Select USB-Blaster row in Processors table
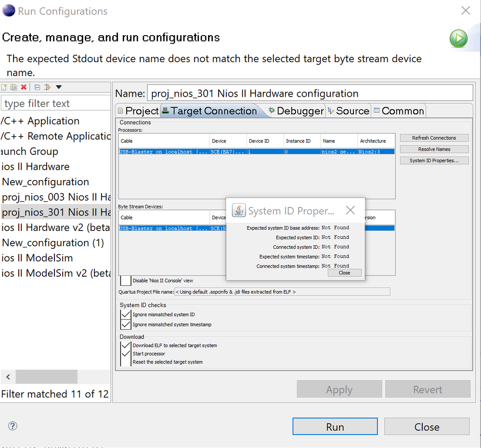 pyautogui.click(x=257, y=152)
